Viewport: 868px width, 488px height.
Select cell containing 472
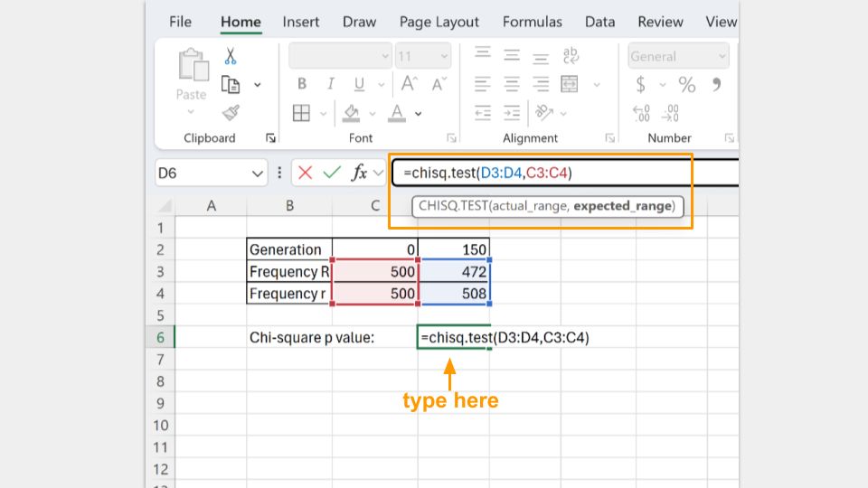tap(454, 272)
